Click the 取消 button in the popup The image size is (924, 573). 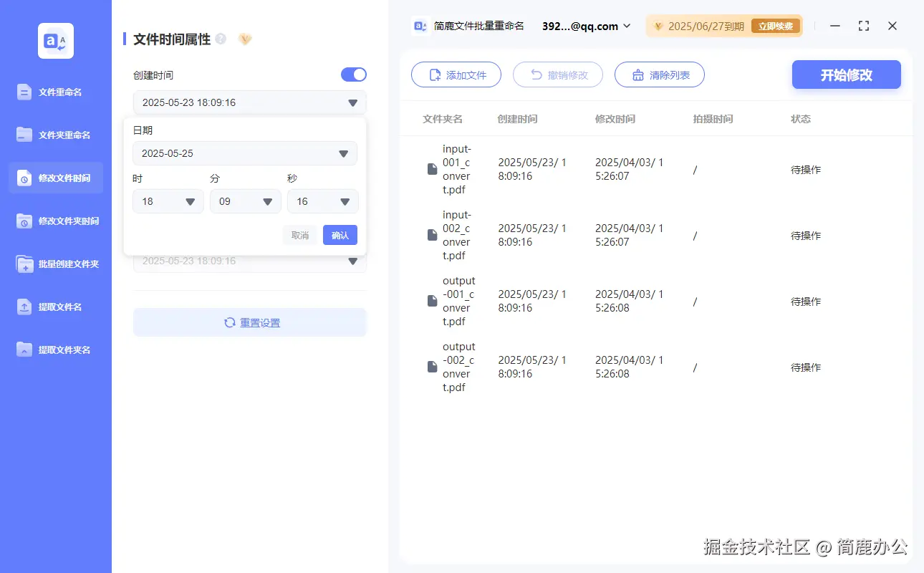pos(300,235)
